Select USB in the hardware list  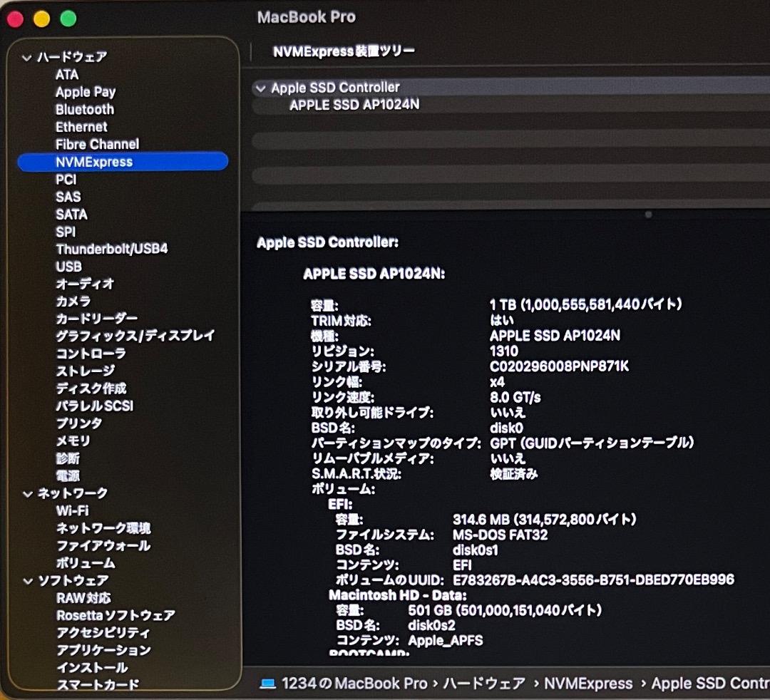click(x=68, y=267)
